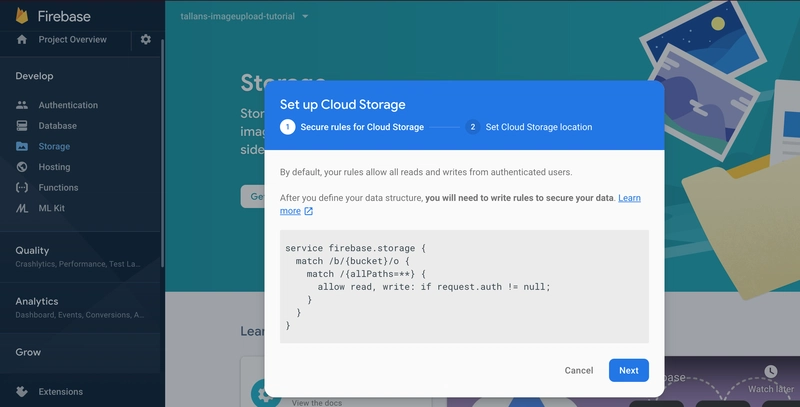
Task: Select Project Overview in sidebar
Action: click(x=72, y=39)
